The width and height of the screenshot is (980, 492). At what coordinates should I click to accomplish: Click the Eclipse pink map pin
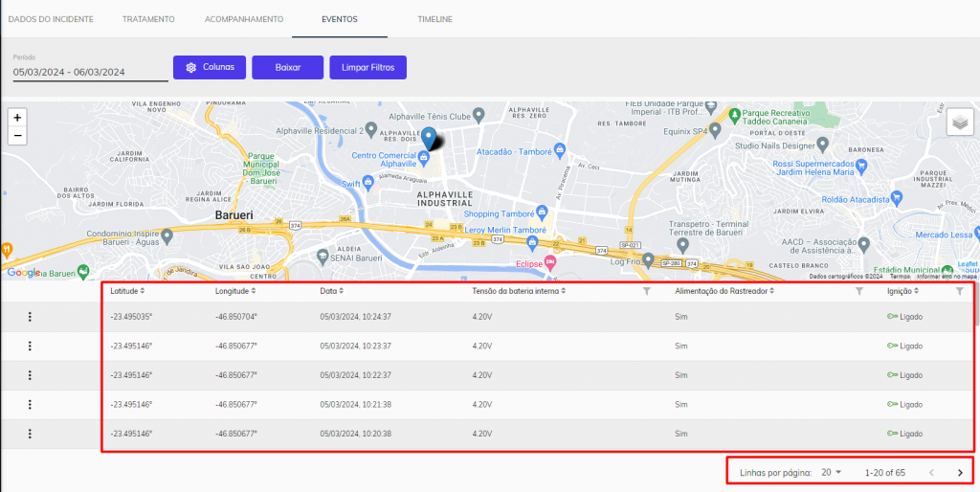tap(549, 260)
